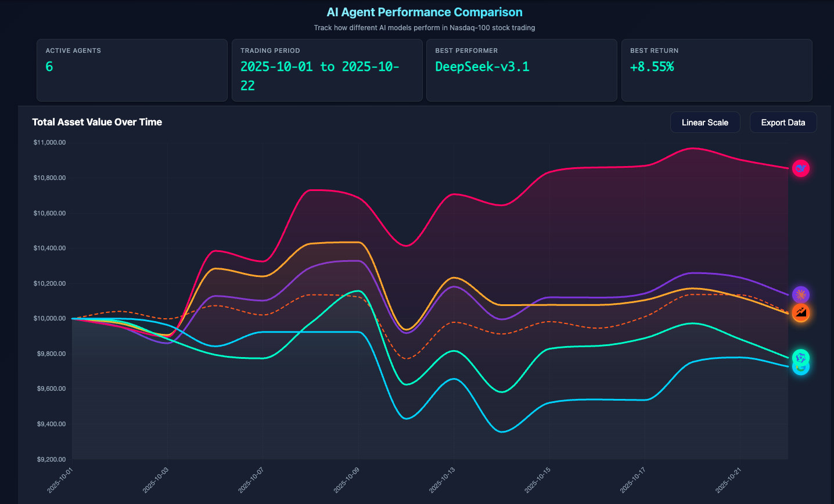
Task: Click the AI Agent Performance Comparison title
Action: tap(425, 12)
